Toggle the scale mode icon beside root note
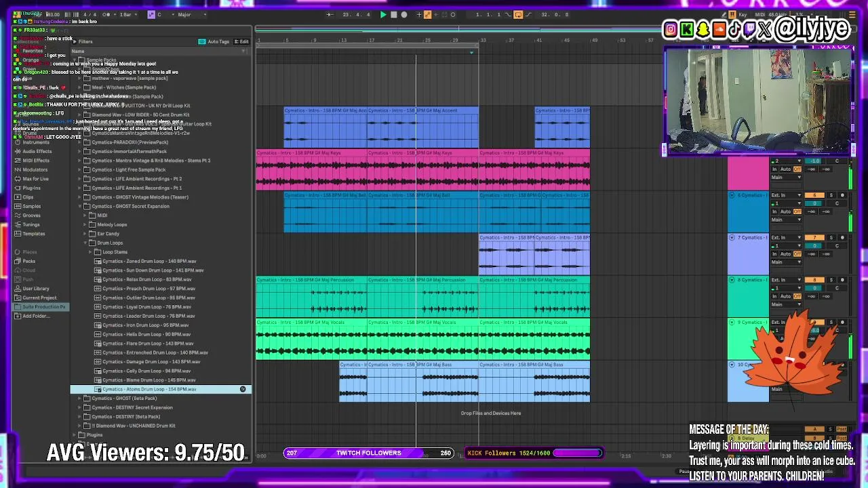Viewport: 868px width, 488px height. tap(151, 14)
